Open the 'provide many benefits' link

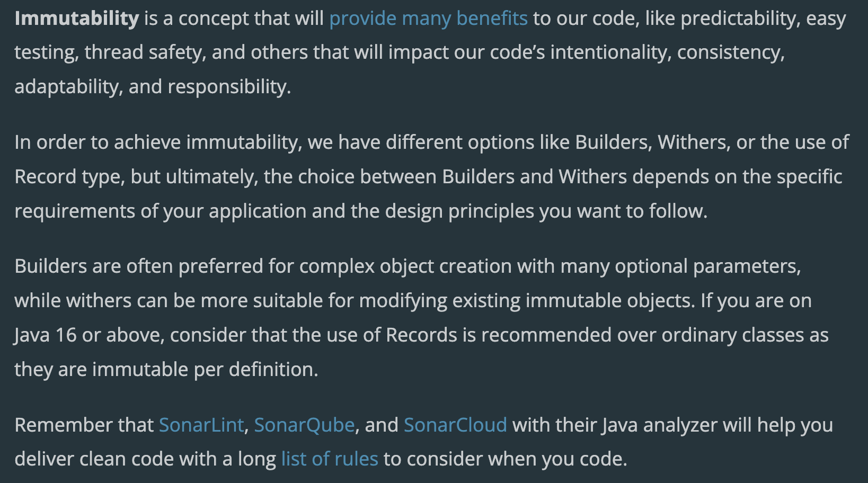coord(428,19)
